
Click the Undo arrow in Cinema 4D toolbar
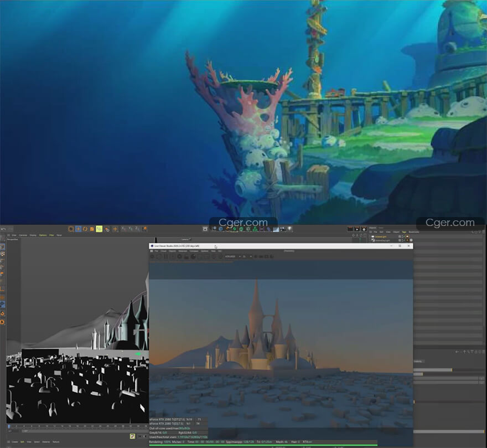3,229
